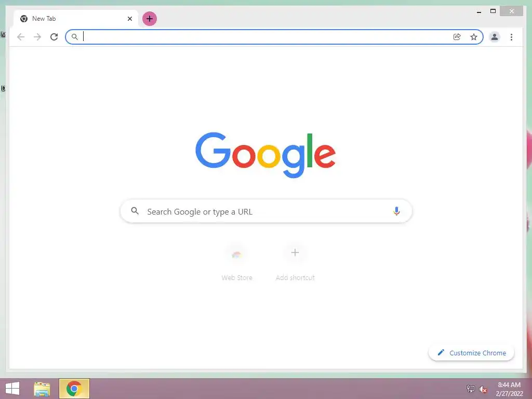Open a new tab with plus button

(149, 19)
